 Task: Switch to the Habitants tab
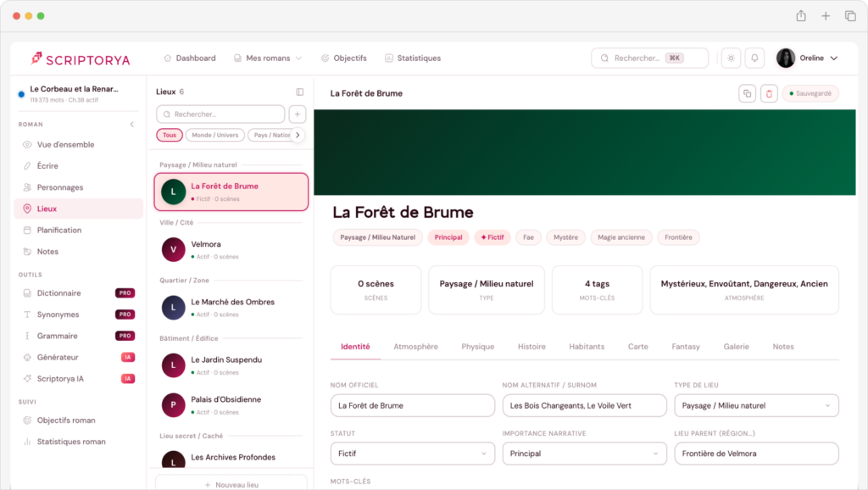pos(587,347)
